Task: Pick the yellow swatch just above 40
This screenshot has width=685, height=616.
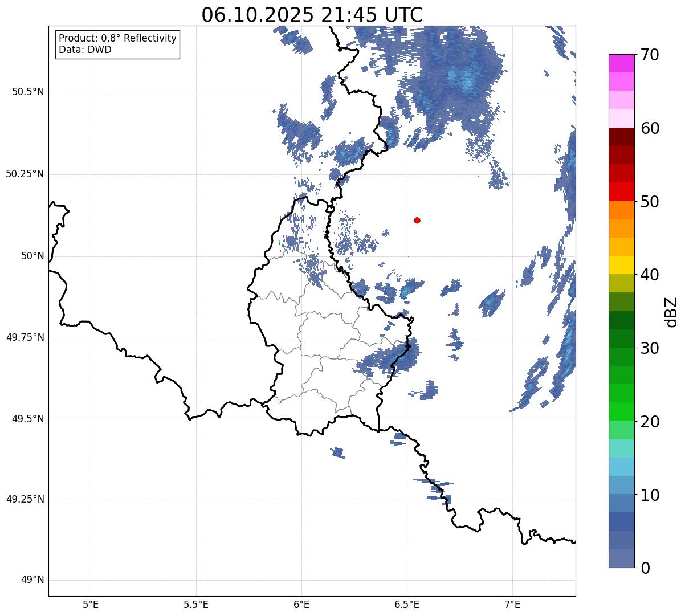Action: click(x=622, y=265)
